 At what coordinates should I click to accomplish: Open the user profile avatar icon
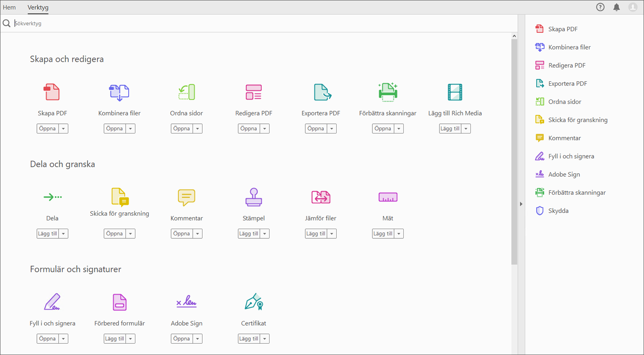coord(633,7)
